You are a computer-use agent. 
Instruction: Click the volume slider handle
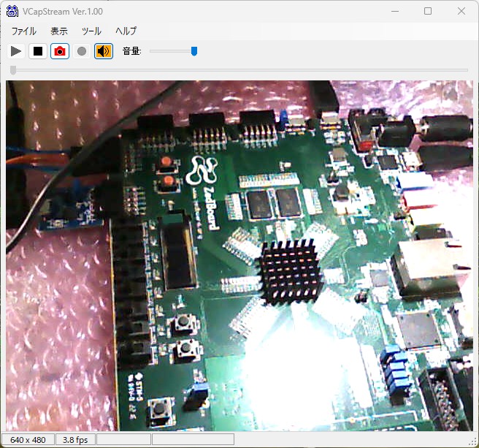click(194, 51)
